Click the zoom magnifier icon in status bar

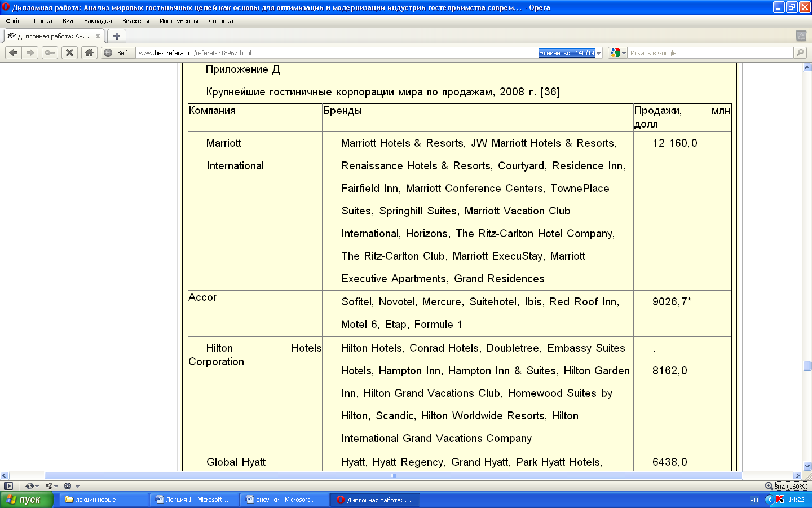(x=769, y=486)
